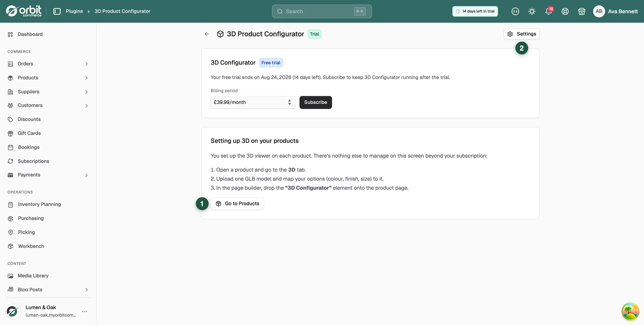The image size is (644, 325).
Task: Click the Products box icon
Action: [x=10, y=78]
